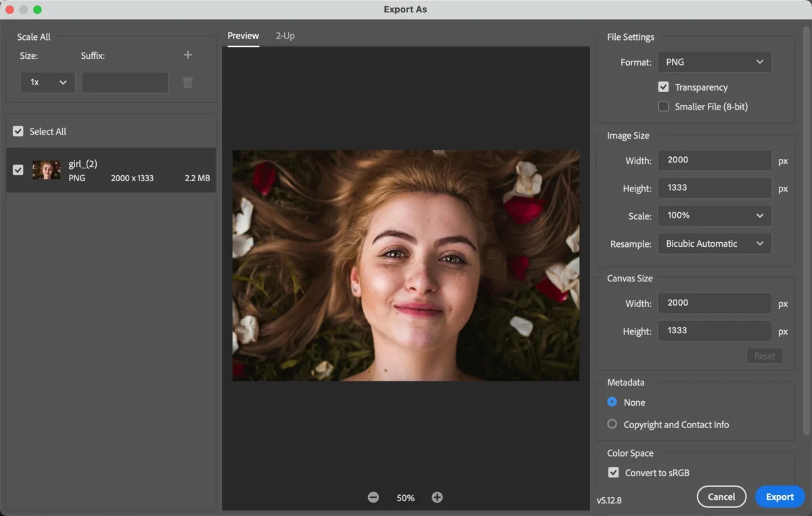Zoom in preview with plus icon

click(437, 497)
